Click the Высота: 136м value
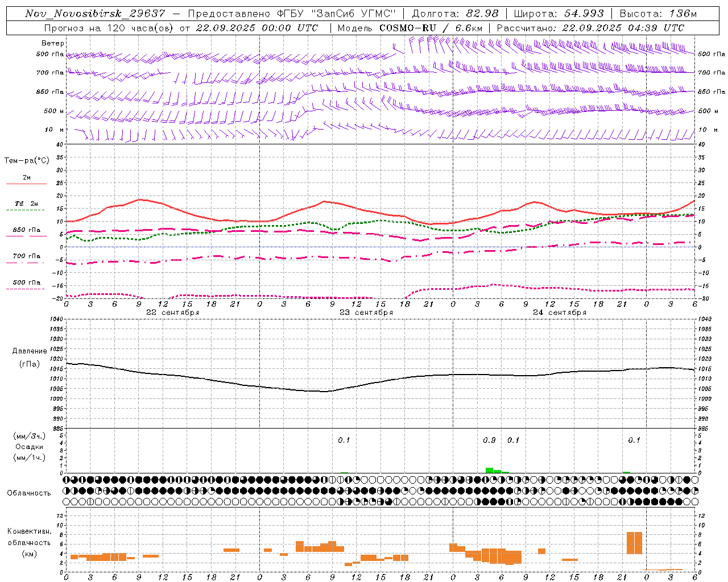This screenshot has height=582, width=728. (658, 14)
